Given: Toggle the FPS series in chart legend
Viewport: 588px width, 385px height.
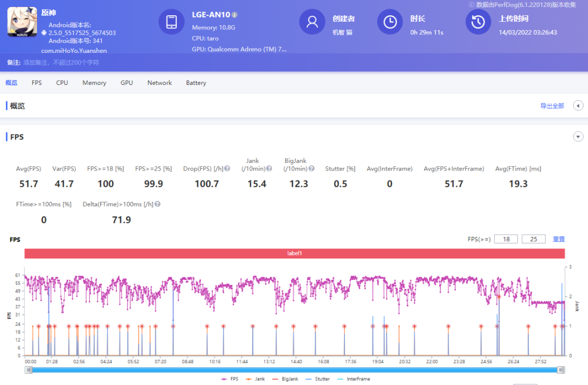Looking at the screenshot, I should click(230, 379).
